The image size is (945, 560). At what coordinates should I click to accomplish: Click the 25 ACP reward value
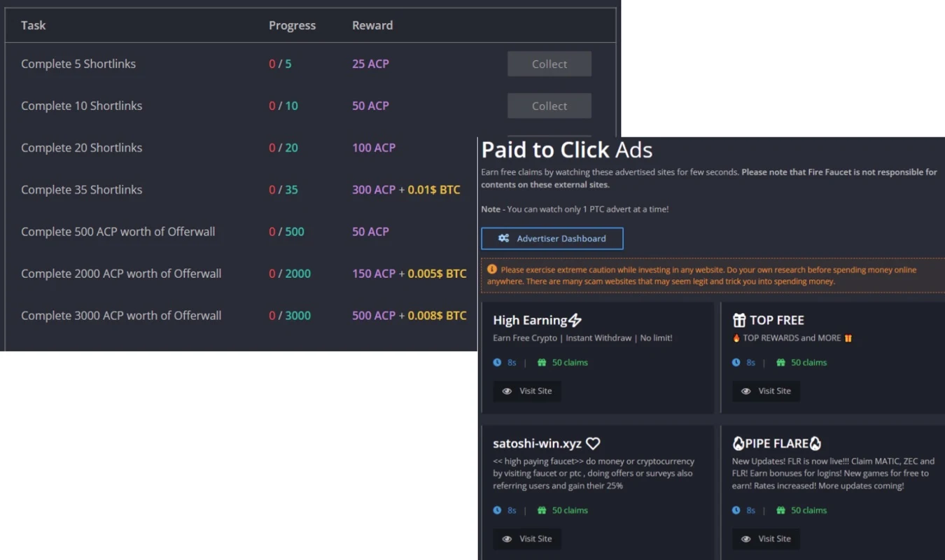point(370,64)
